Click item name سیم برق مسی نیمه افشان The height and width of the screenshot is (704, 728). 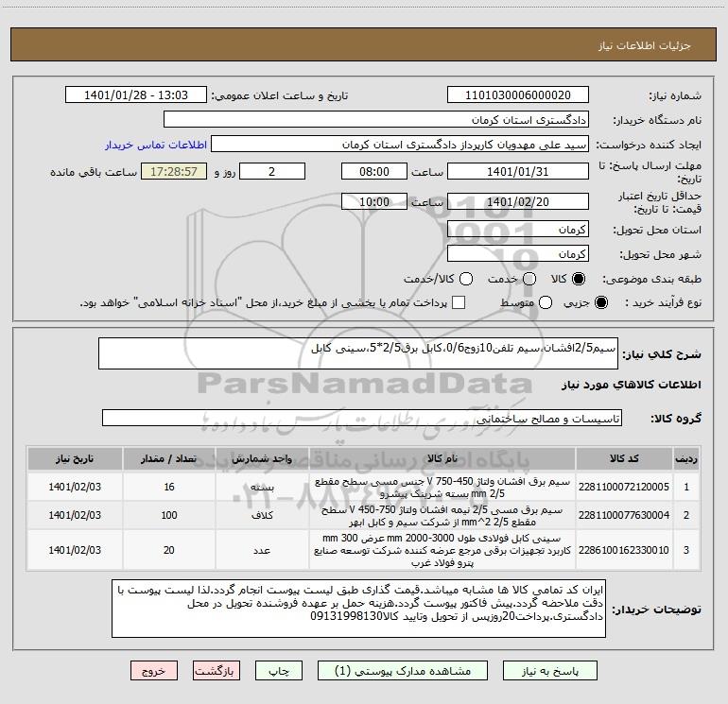pyautogui.click(x=442, y=516)
